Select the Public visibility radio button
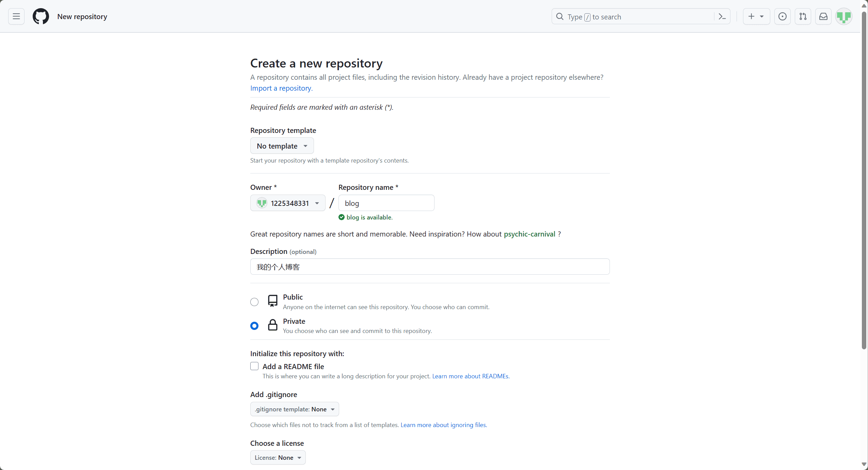 coord(254,302)
